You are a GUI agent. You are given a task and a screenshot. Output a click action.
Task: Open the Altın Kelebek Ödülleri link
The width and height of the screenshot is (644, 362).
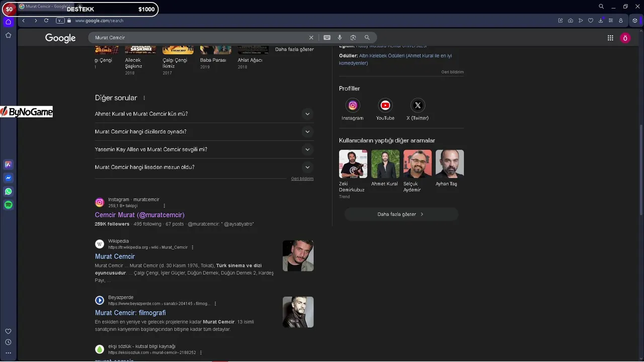395,59
